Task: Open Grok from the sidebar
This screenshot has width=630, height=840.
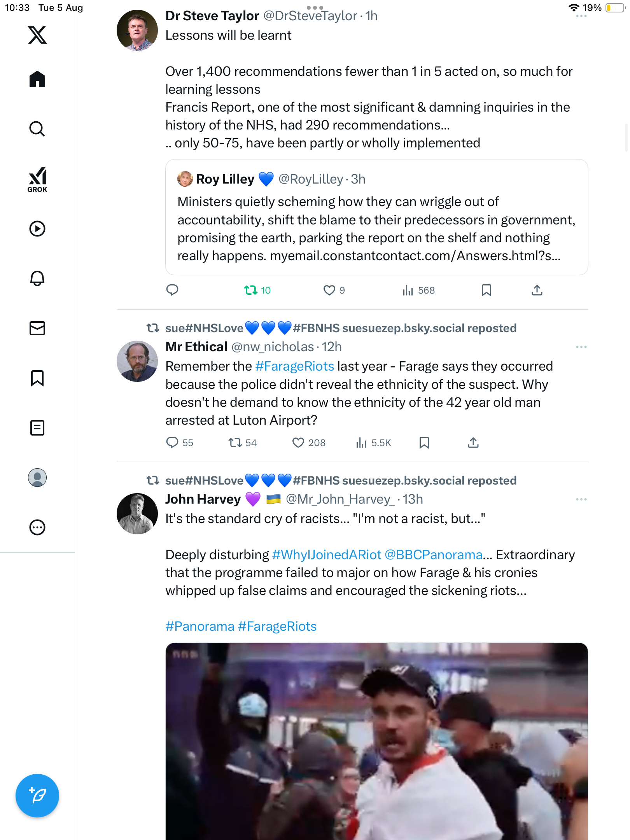Action: pyautogui.click(x=37, y=179)
